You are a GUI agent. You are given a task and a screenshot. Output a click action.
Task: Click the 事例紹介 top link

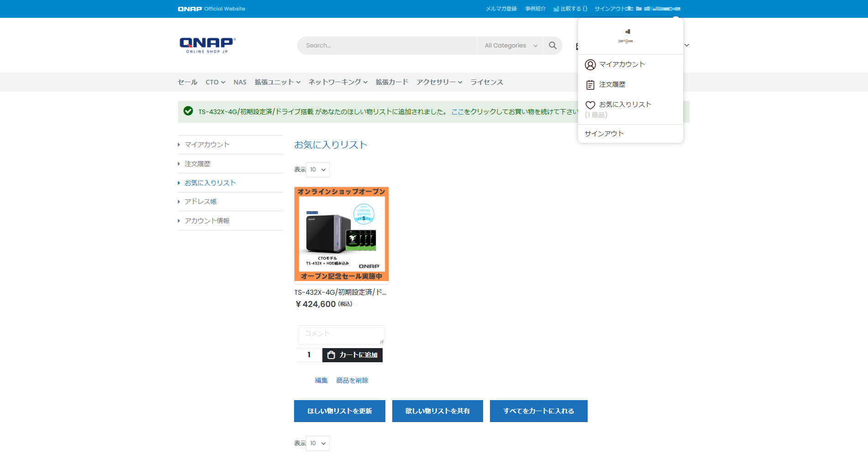(x=535, y=9)
